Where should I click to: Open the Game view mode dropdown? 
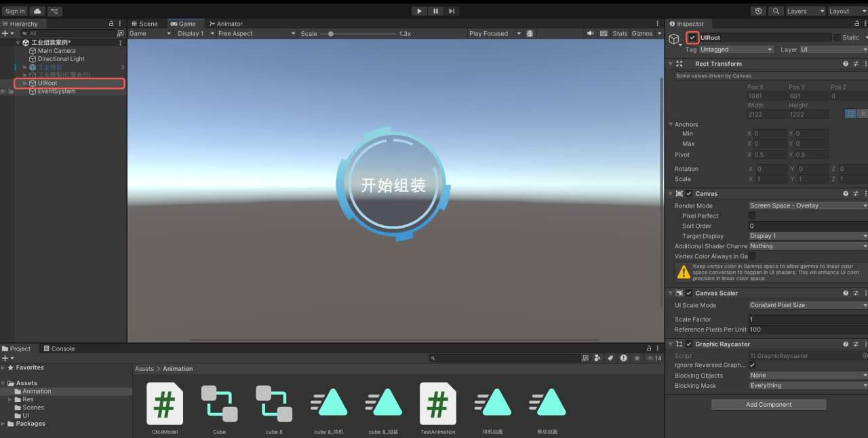coord(150,33)
